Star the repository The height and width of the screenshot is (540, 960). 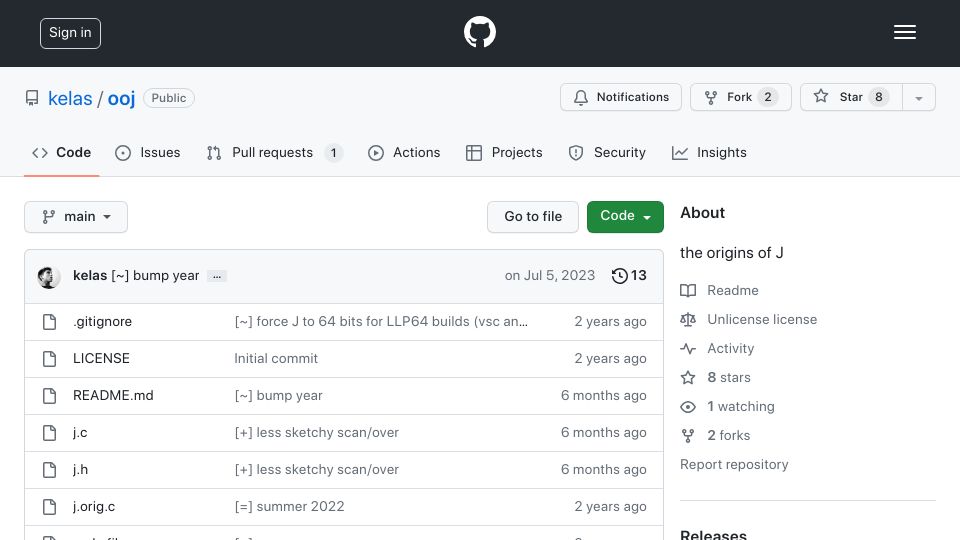tap(851, 97)
